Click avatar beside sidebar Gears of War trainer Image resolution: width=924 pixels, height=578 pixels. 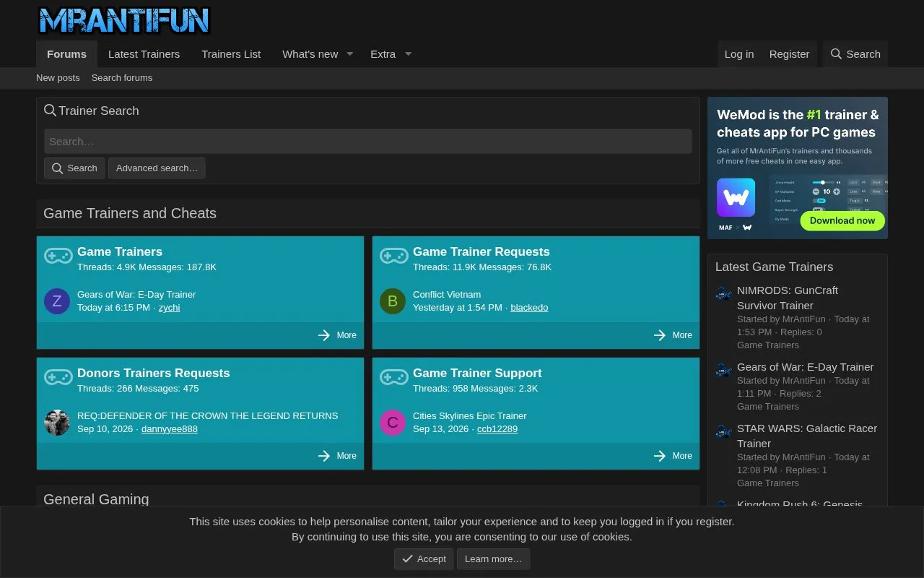tap(724, 370)
